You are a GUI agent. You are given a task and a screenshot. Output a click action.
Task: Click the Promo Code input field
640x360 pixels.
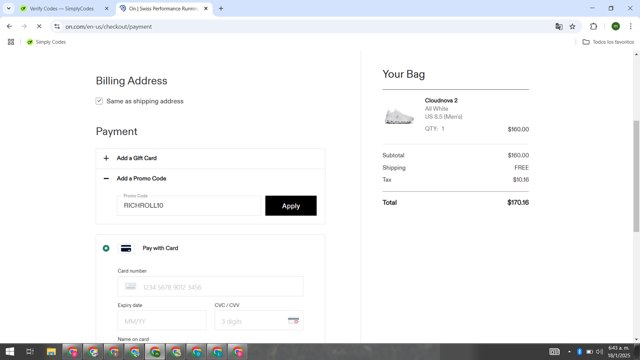(189, 205)
